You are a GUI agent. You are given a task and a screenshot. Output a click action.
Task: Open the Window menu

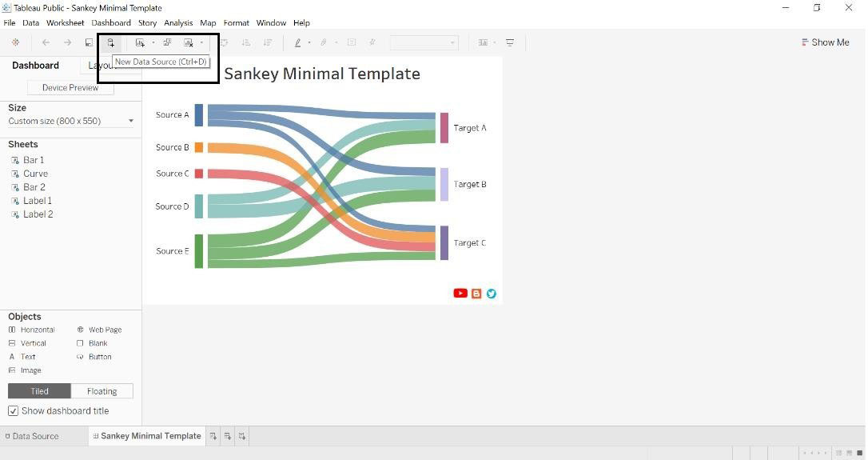pos(271,22)
